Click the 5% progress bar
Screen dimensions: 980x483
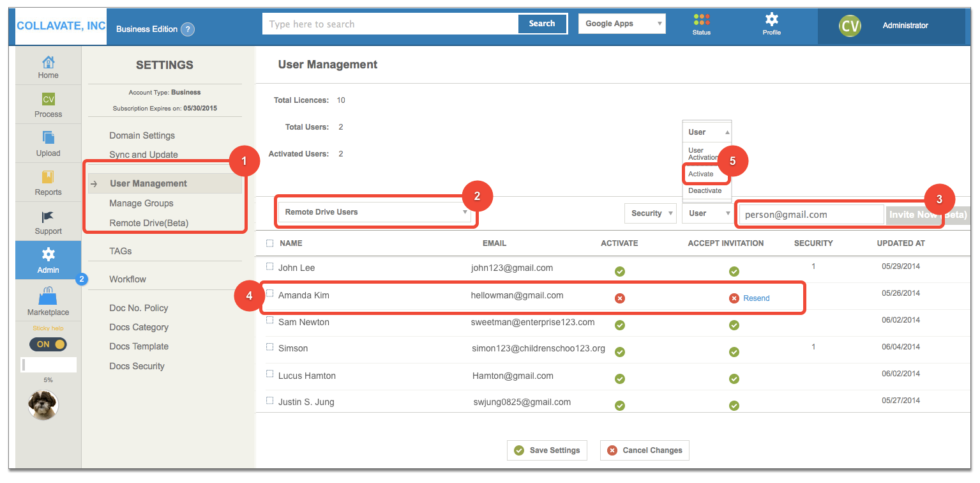[49, 365]
